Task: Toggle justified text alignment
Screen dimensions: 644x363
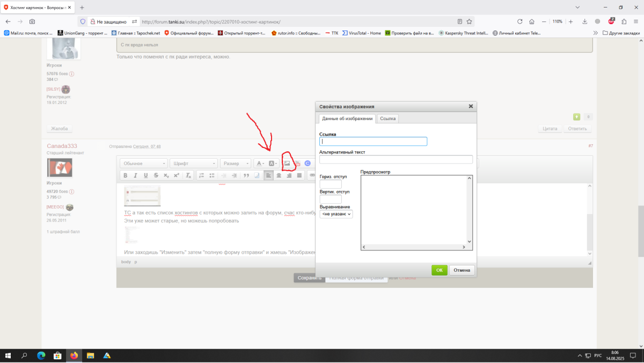Action: [x=299, y=175]
